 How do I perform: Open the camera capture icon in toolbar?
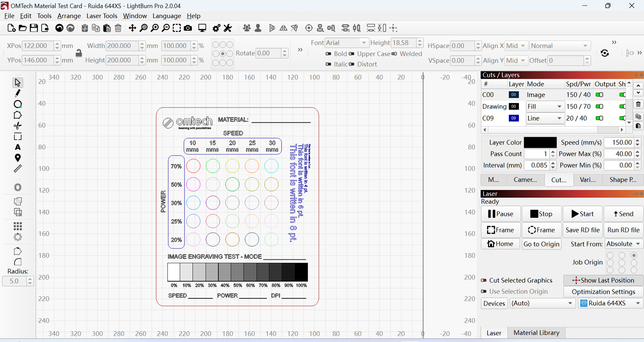click(x=188, y=28)
